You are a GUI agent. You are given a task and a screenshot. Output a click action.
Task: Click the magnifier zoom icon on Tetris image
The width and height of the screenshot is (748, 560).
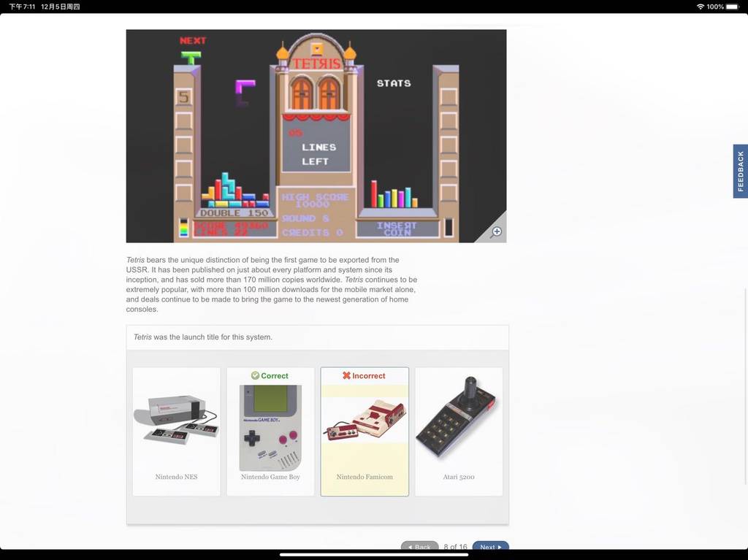[496, 231]
